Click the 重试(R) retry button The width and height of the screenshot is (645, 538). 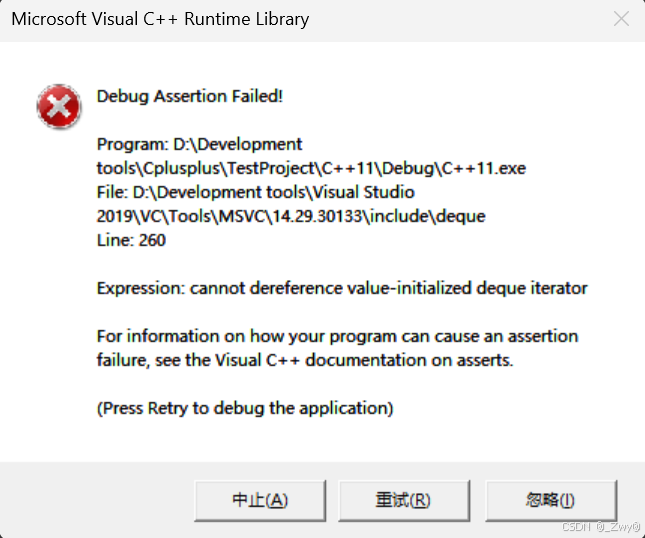[x=404, y=501]
